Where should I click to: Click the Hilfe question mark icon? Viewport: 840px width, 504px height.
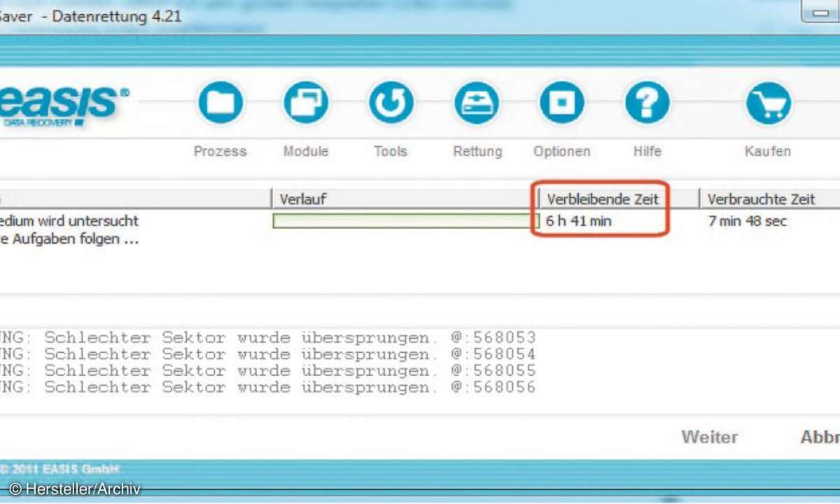click(647, 103)
